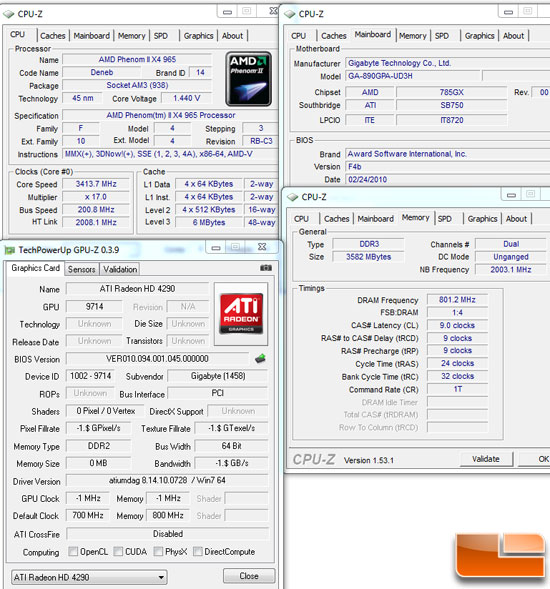Minimize the GPU-Z window

click(216, 248)
